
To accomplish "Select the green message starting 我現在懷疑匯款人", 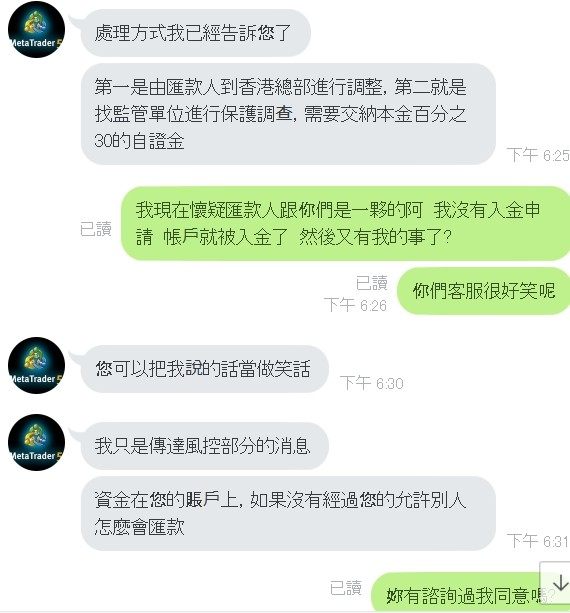I will [345, 224].
